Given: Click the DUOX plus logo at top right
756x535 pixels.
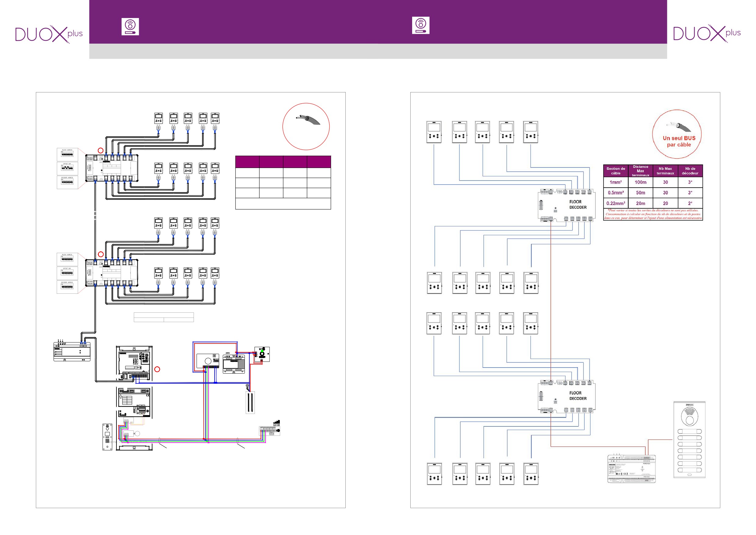Looking at the screenshot, I should point(707,33).
